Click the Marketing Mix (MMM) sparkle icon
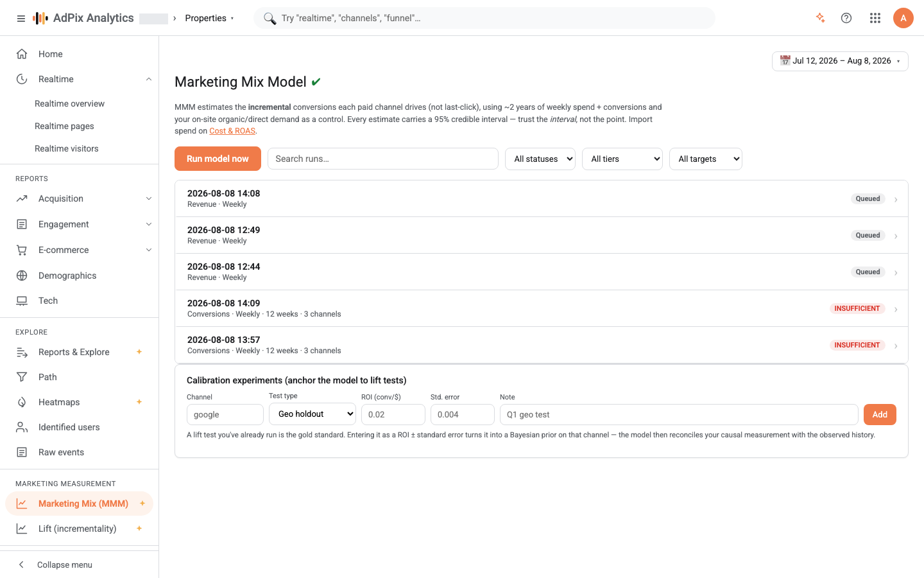Viewport: 924px width, 578px height. click(142, 504)
